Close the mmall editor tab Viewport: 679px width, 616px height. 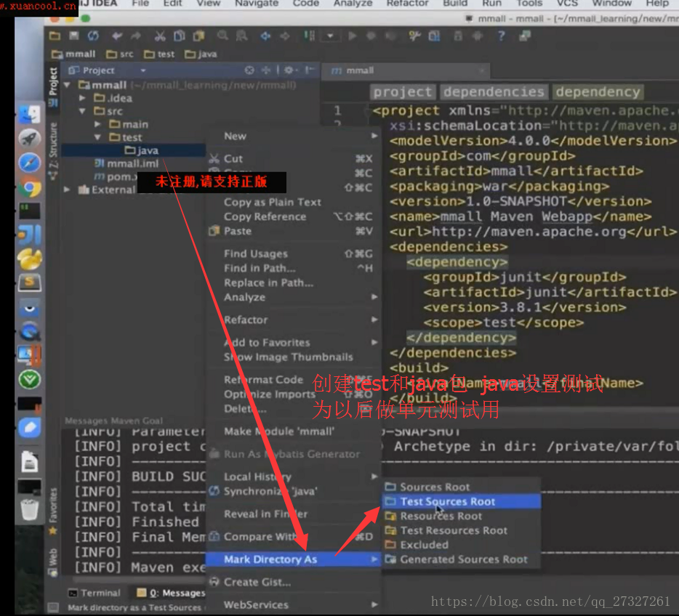coord(481,70)
